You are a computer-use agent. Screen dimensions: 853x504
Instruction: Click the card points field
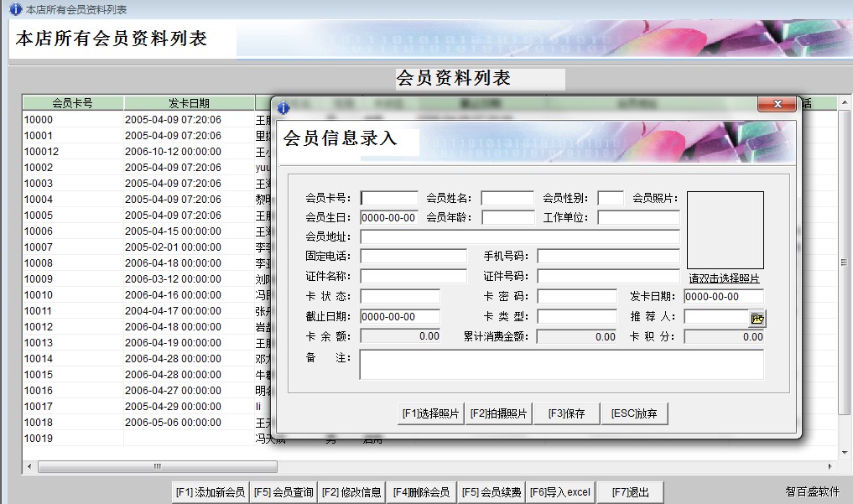(x=724, y=336)
